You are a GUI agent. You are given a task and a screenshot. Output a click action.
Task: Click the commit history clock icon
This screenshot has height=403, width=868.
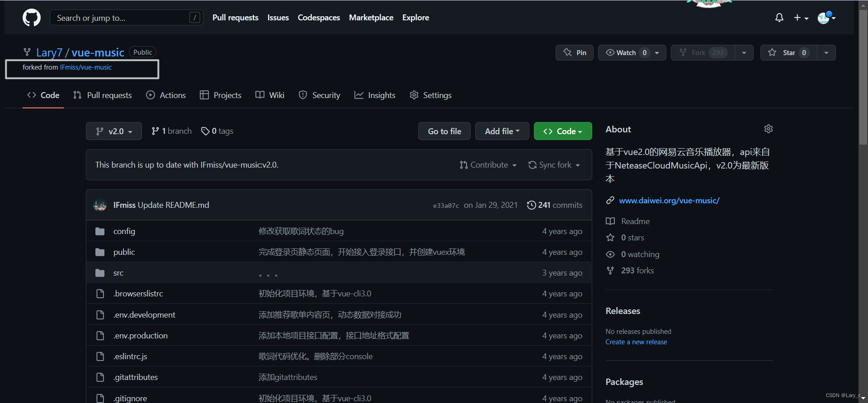(532, 205)
